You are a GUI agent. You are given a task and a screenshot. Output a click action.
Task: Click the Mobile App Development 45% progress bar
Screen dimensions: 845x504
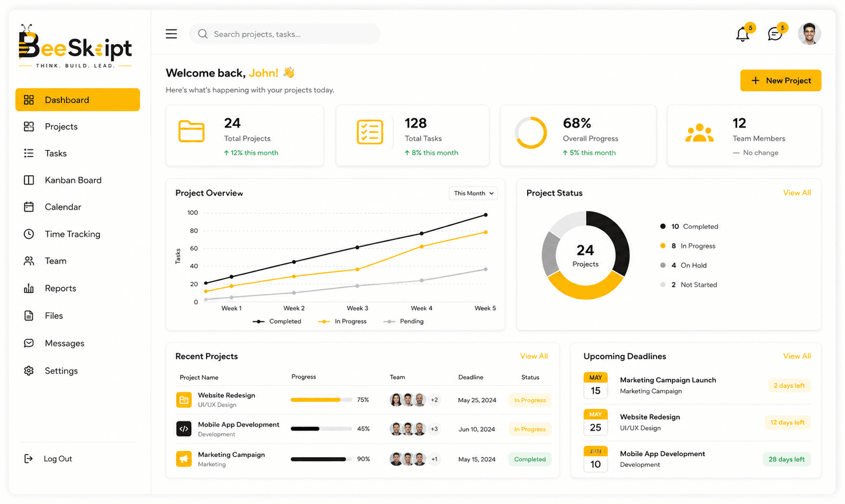click(321, 429)
